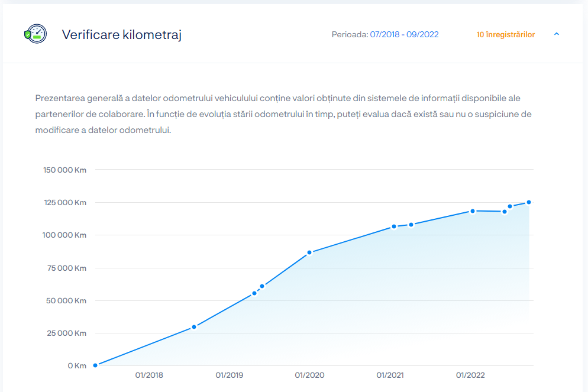
Task: Select the first data point at 0 Km
Action: (95, 365)
